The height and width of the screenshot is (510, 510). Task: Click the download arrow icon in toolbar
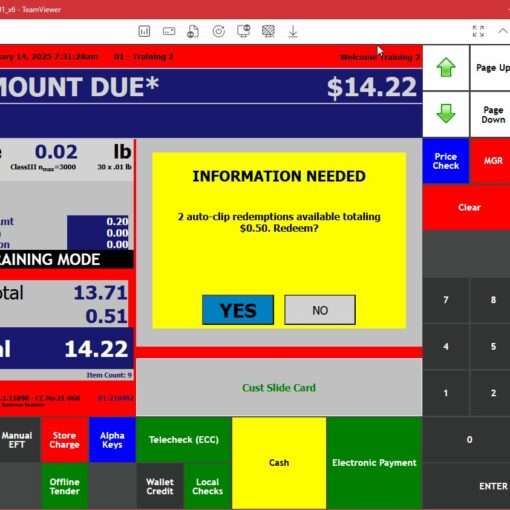click(293, 32)
